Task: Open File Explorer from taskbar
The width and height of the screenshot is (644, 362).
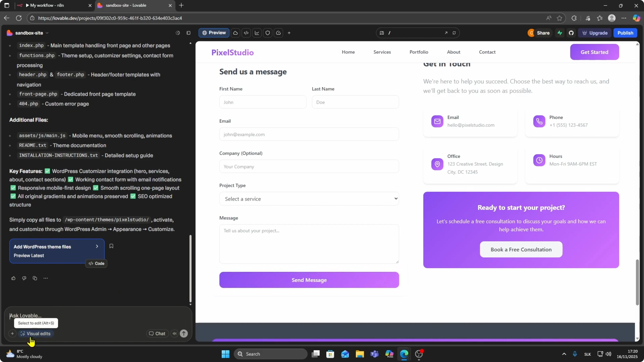Action: pos(360,354)
